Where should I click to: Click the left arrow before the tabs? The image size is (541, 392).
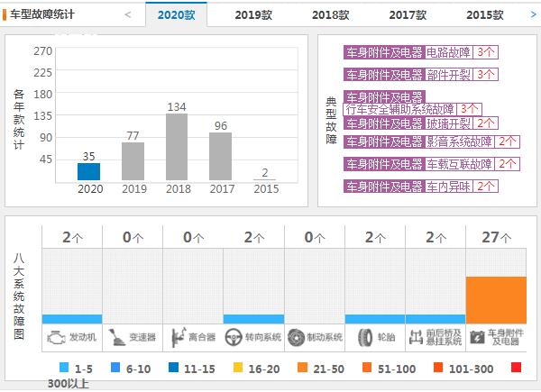click(x=128, y=14)
